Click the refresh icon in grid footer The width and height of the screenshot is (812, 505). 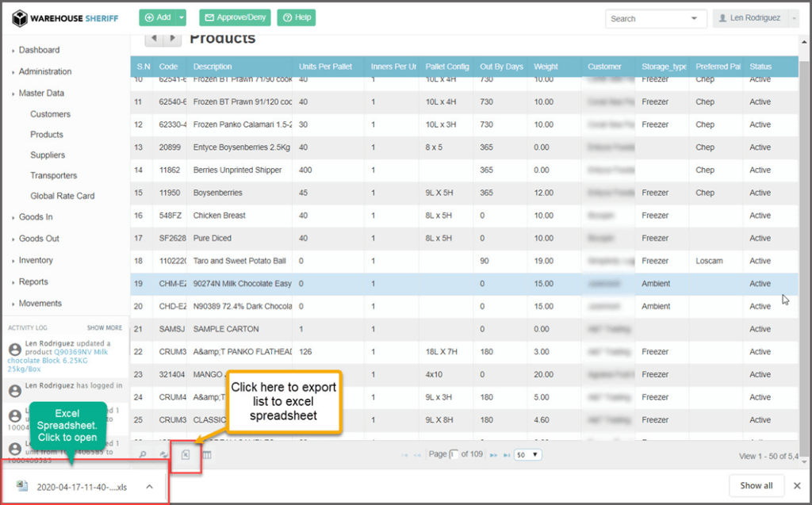tap(163, 455)
